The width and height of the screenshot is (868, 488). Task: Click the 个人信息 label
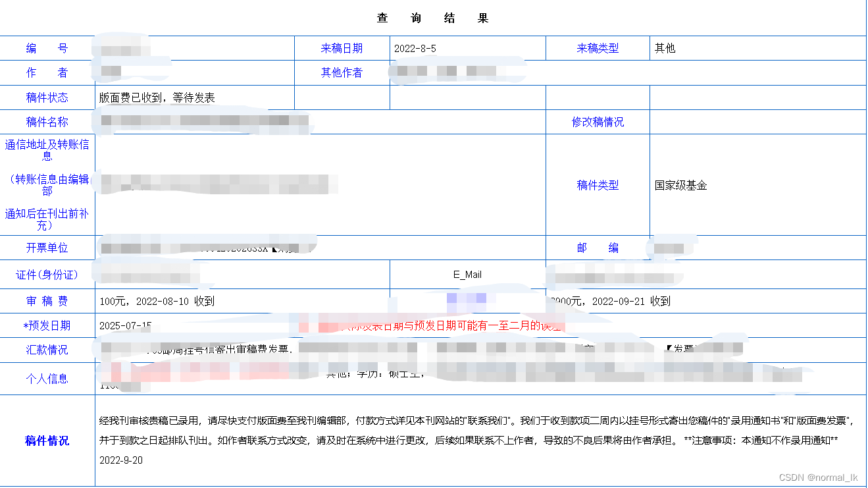tap(47, 379)
